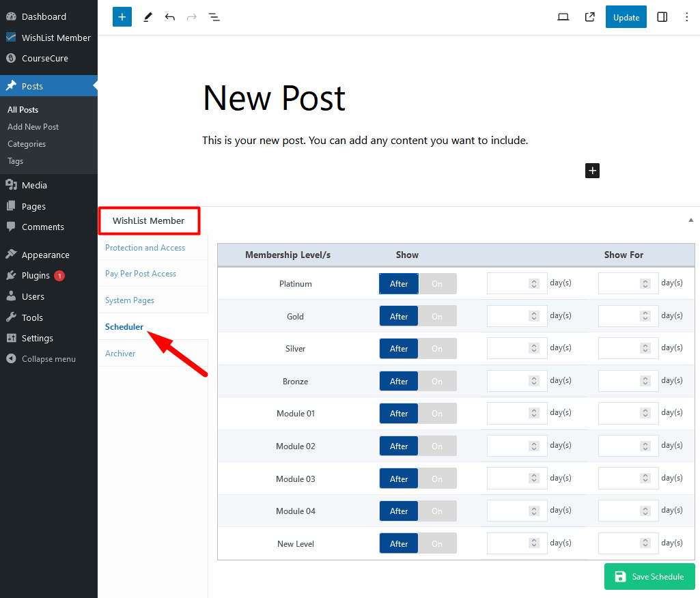This screenshot has width=700, height=598.
Task: Toggle the Settings sidebar panel icon
Action: (662, 17)
